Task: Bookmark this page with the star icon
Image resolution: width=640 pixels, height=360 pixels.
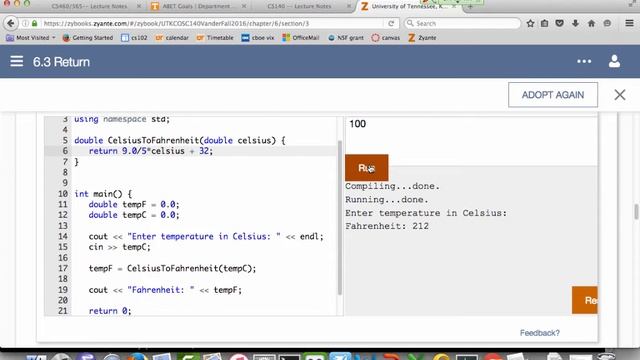Action: tap(530, 23)
